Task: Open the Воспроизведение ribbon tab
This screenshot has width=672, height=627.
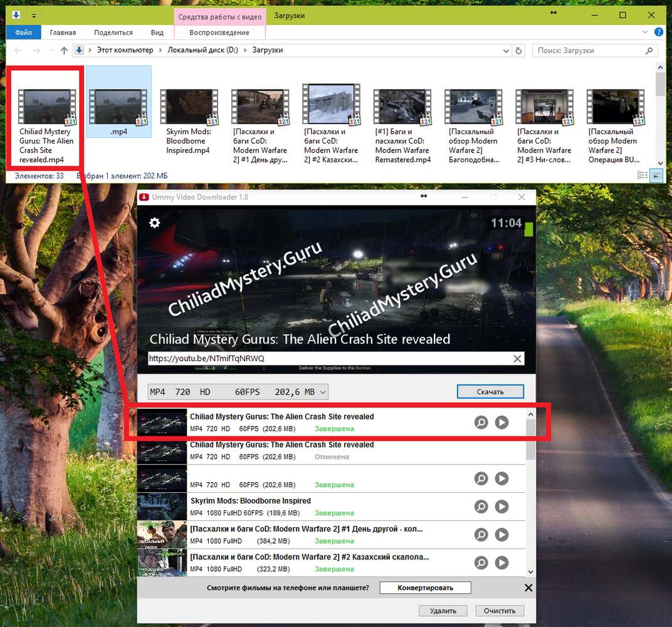Action: 219,33
